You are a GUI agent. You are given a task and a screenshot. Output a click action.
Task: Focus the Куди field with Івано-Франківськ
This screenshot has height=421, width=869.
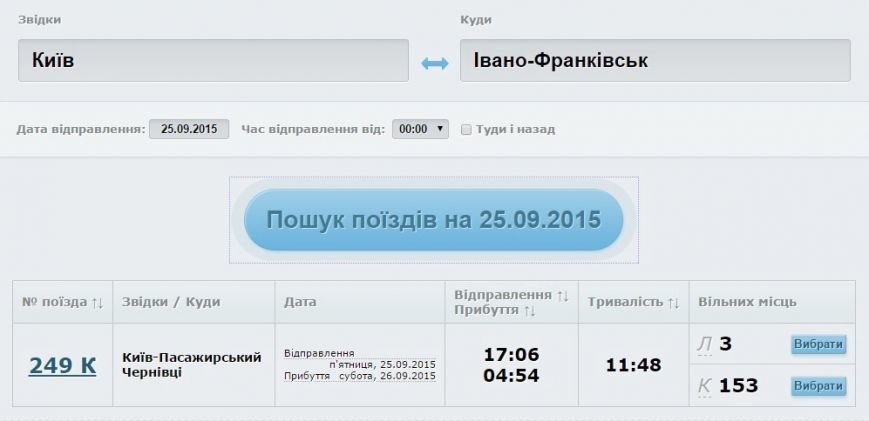(x=655, y=60)
